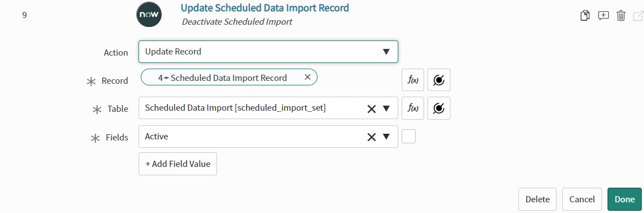Screen dimensions: 644x213
Task: Add an annotation with the comment icon
Action: click(x=603, y=16)
